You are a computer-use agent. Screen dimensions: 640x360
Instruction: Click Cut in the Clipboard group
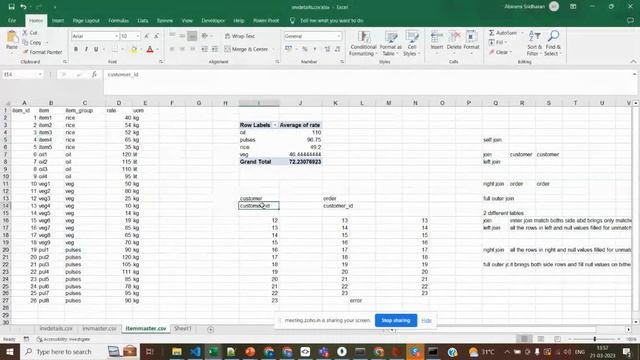click(30, 33)
